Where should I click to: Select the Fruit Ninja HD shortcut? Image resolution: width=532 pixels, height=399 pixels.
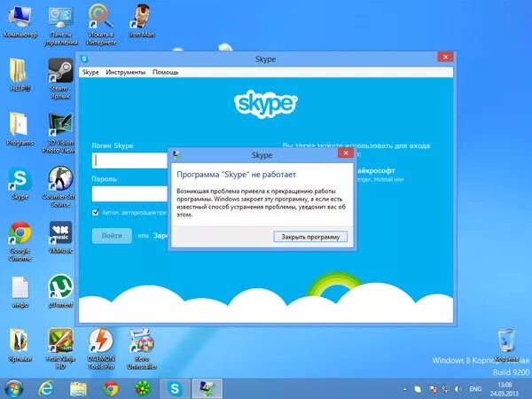point(60,349)
